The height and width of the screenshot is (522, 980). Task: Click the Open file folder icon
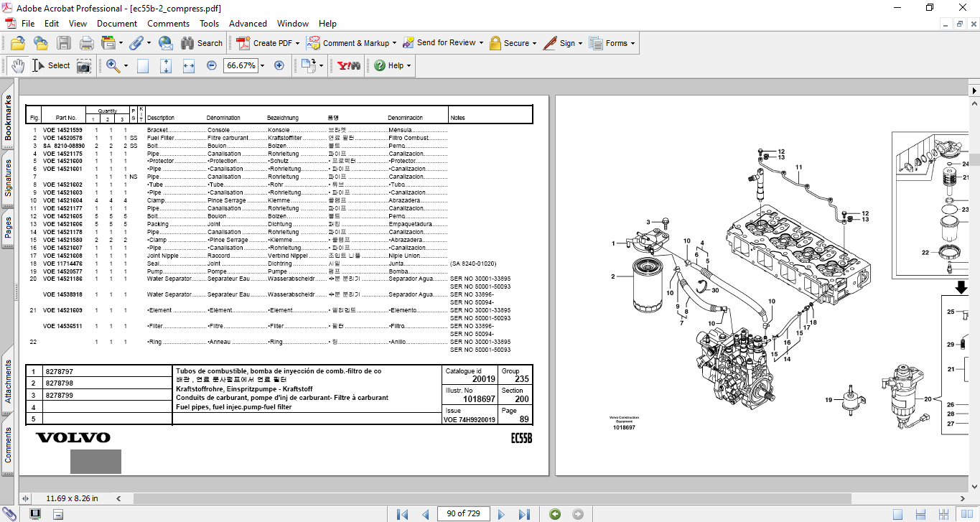[x=18, y=43]
